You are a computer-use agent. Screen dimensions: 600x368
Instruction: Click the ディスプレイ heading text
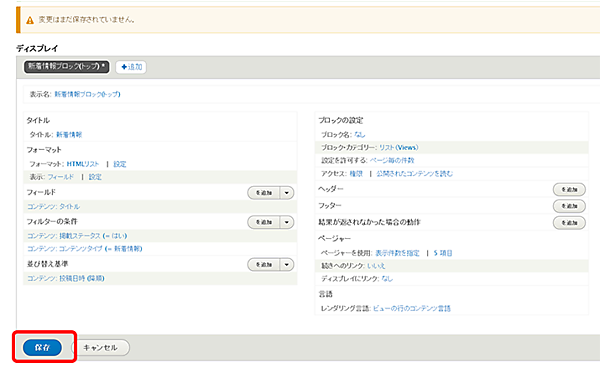point(37,49)
